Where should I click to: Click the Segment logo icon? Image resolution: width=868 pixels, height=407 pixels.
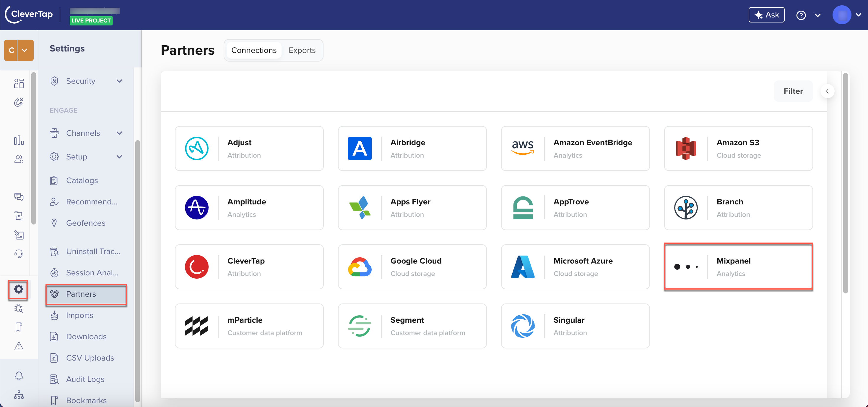click(360, 326)
